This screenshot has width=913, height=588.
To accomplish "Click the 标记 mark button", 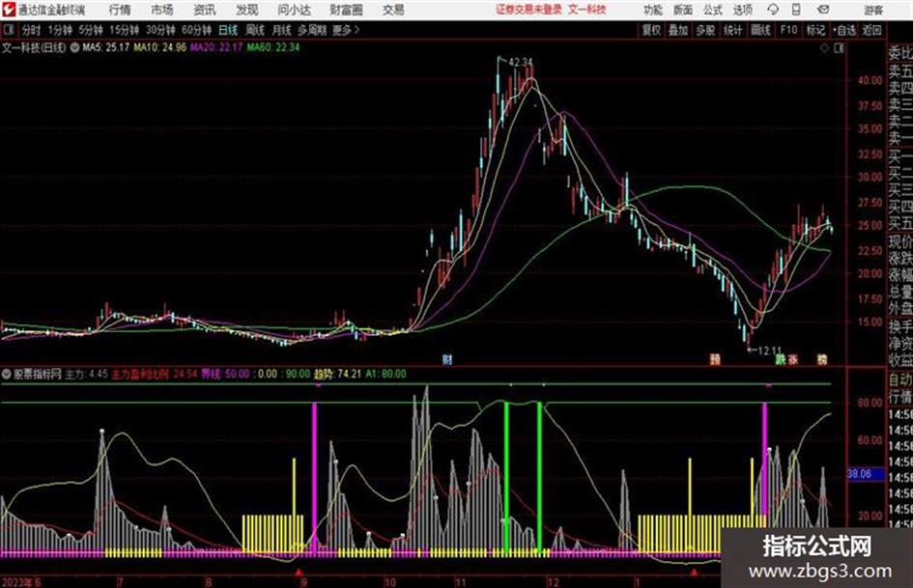I will coord(815,30).
